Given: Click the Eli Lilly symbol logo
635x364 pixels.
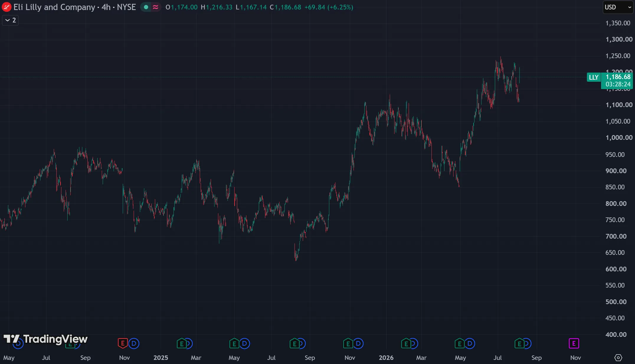Looking at the screenshot, I should coord(6,7).
